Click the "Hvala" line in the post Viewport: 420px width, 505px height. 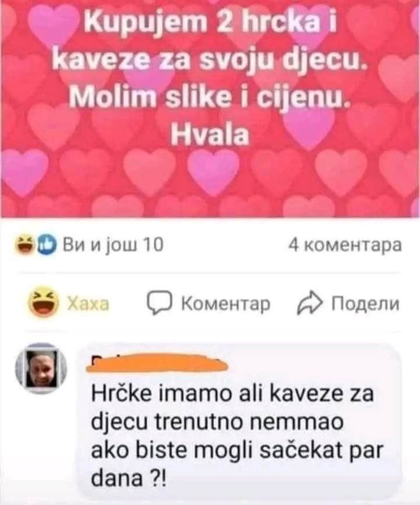[209, 134]
